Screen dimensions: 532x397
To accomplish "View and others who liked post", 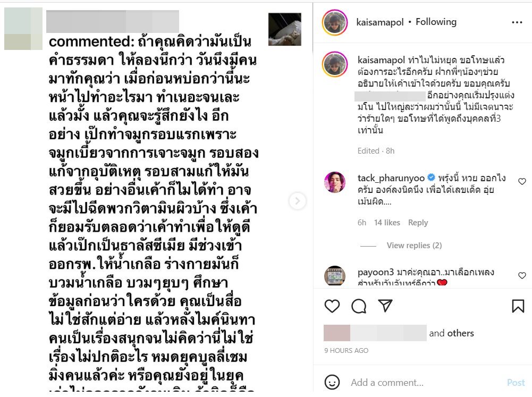I will [451, 333].
